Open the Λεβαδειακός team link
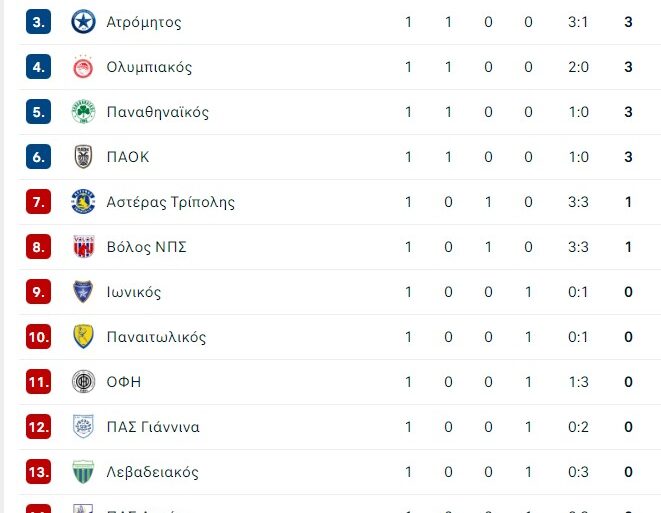 tap(152, 472)
